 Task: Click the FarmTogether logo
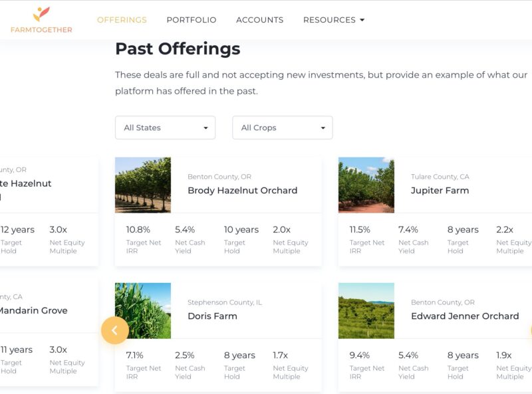click(x=41, y=20)
